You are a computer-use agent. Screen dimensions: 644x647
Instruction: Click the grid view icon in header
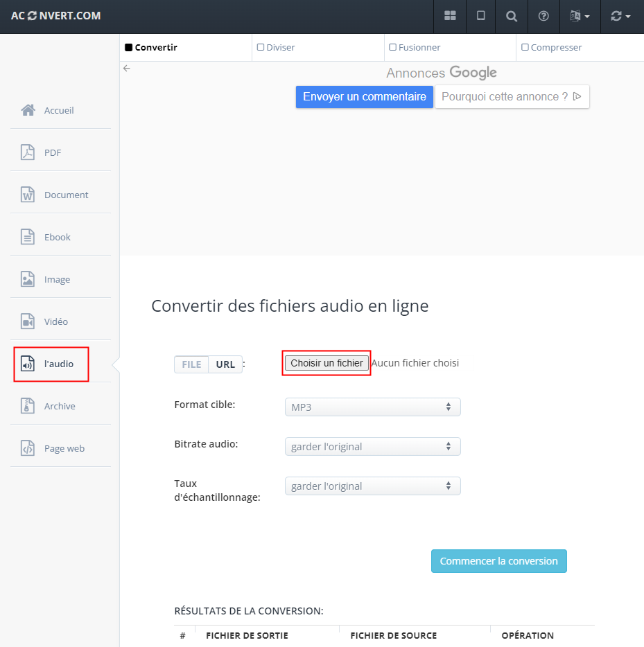(450, 16)
